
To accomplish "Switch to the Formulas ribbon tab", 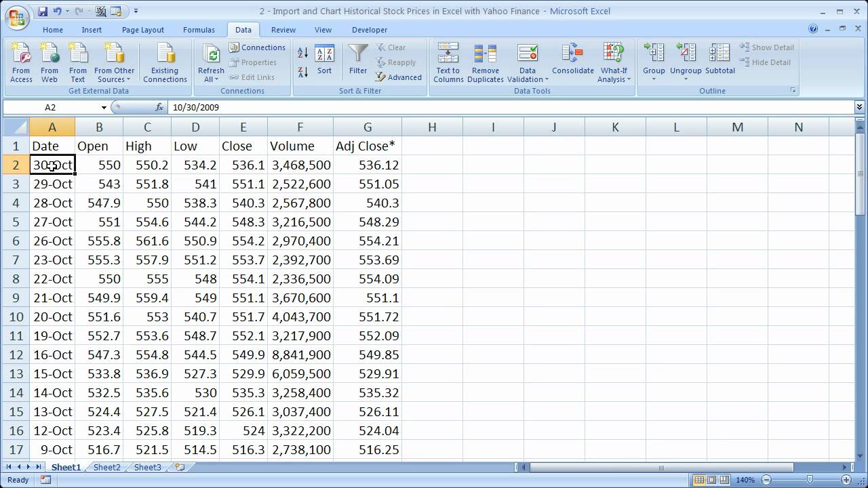I will (x=199, y=30).
